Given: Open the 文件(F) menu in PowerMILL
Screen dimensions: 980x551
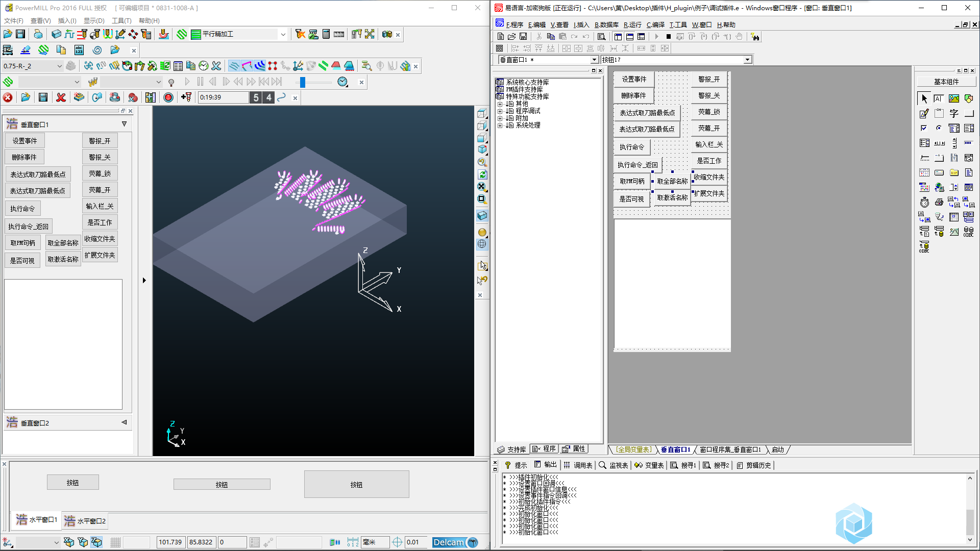Looking at the screenshot, I should click(x=14, y=21).
